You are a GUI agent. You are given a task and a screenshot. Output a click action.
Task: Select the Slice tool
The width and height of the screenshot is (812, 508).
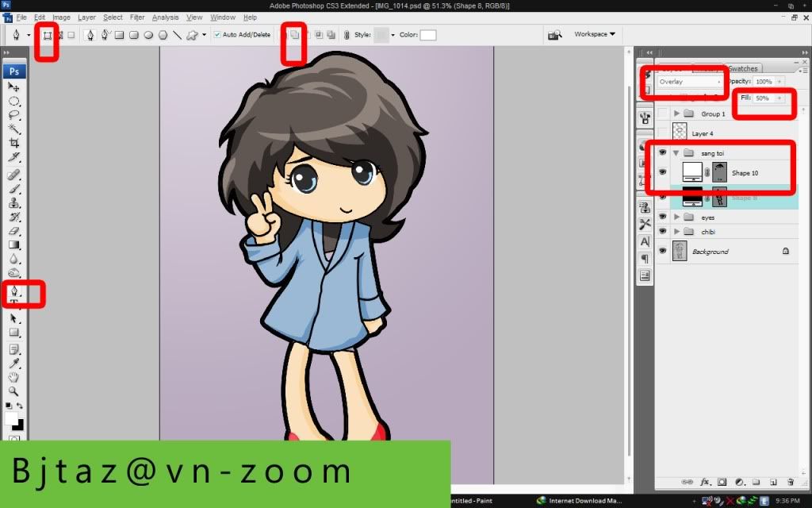(14, 156)
